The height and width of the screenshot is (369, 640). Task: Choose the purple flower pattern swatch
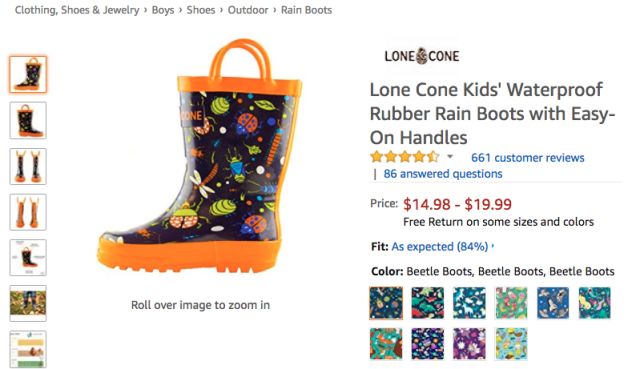469,344
